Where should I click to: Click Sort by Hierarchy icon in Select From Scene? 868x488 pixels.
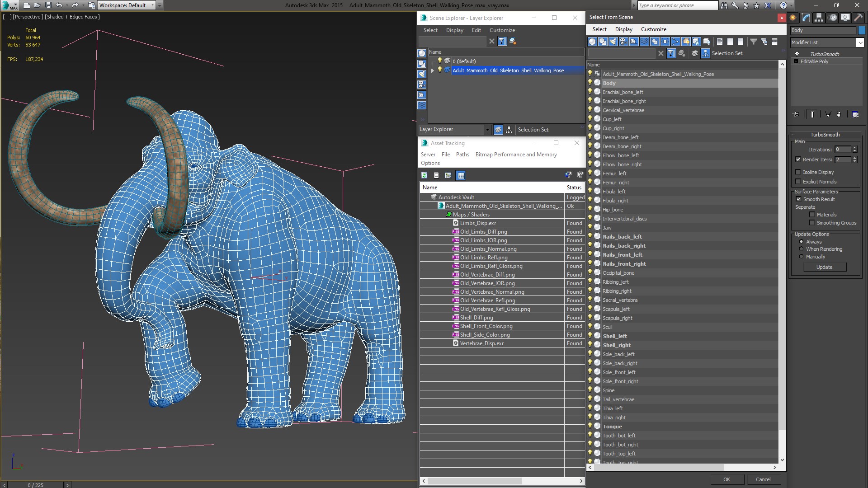point(705,53)
